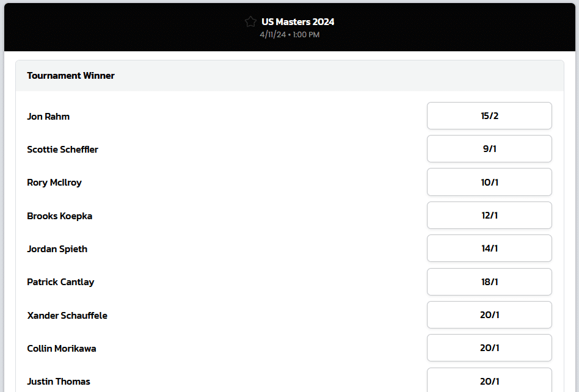Viewport: 579px width, 392px height.
Task: Choose Xander Schauffele 20/1 odds
Action: [x=489, y=315]
